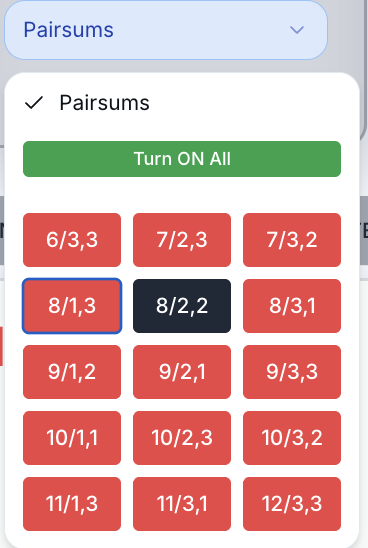The height and width of the screenshot is (548, 368).
Task: Toggle the 6/3,3 pairsum
Action: 72,240
